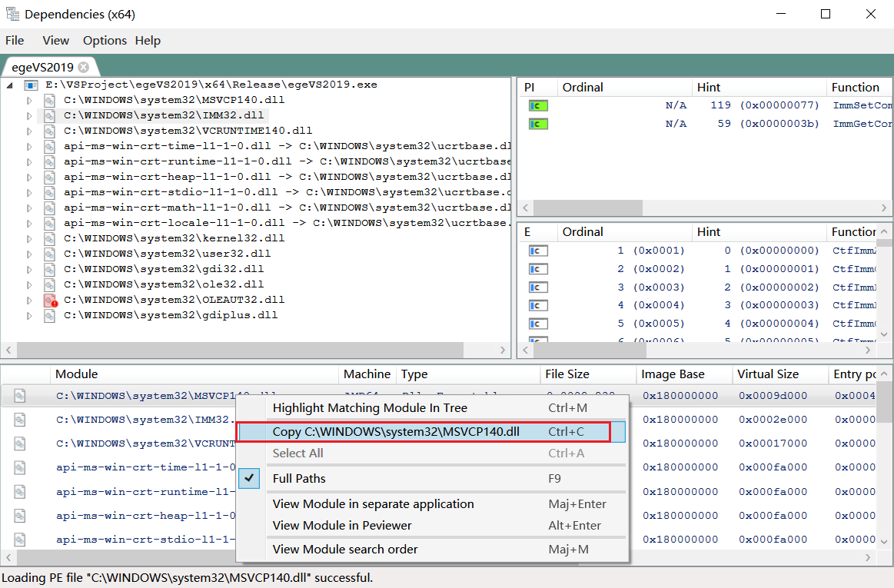
Task: Expand the IMM32.dll tree node
Action: pos(29,116)
